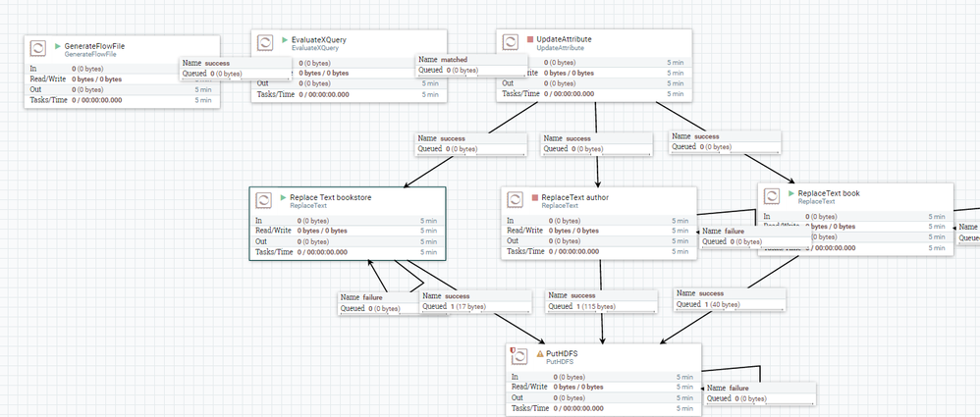Viewport: 980px width, 417px height.
Task: Click Tasks/Time row of PutHDFS
Action: pos(603,408)
